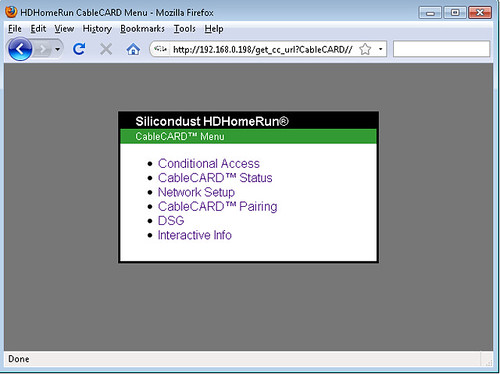Open the Network Setup link
This screenshot has height=374, width=500.
(x=196, y=192)
